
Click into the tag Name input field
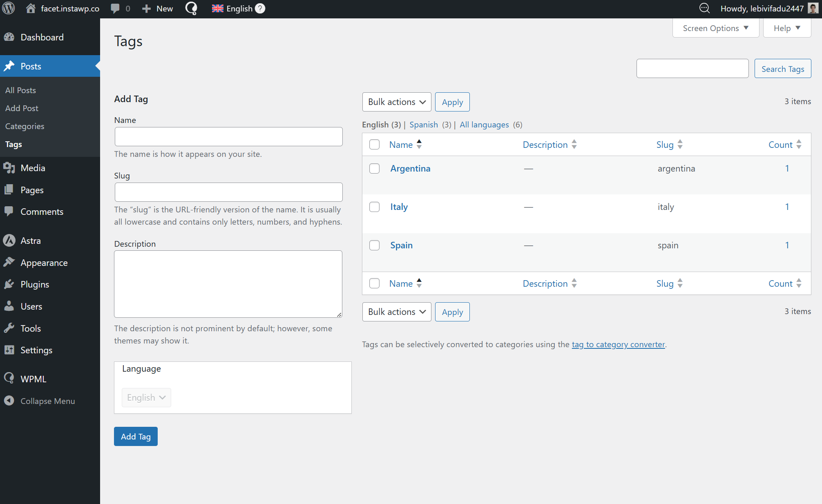click(228, 136)
